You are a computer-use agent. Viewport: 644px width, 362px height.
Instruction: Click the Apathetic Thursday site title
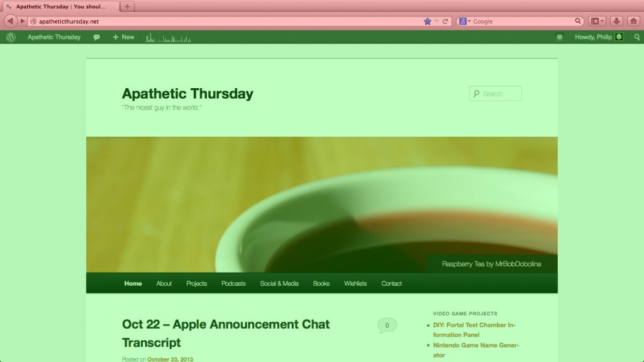187,94
